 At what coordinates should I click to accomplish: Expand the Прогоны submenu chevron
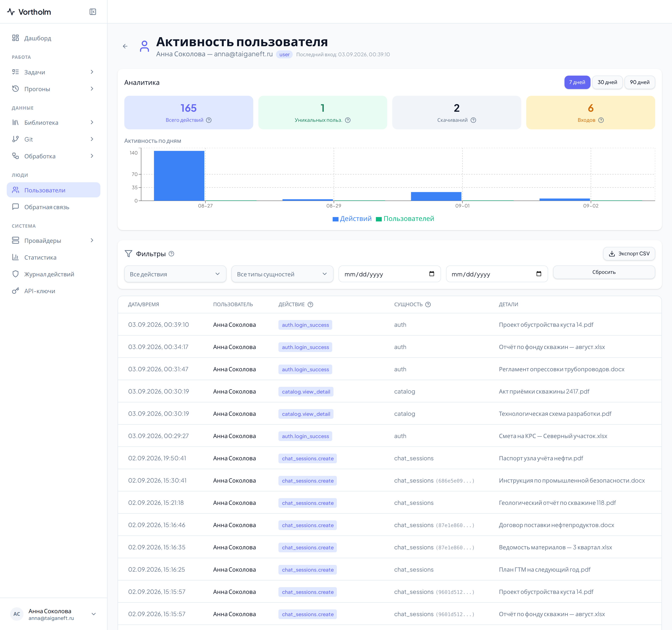[92, 89]
